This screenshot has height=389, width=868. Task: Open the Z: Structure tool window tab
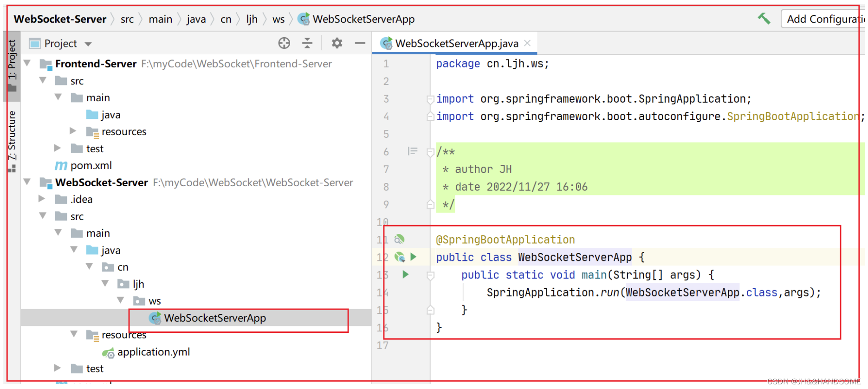(x=12, y=142)
